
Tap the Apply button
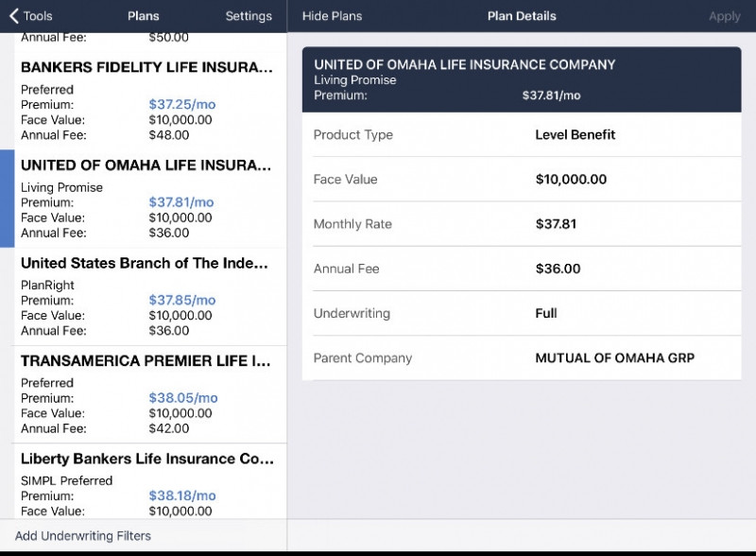tap(724, 16)
